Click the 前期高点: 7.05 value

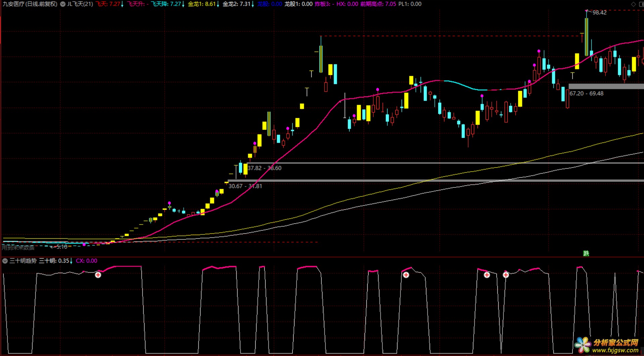click(378, 4)
